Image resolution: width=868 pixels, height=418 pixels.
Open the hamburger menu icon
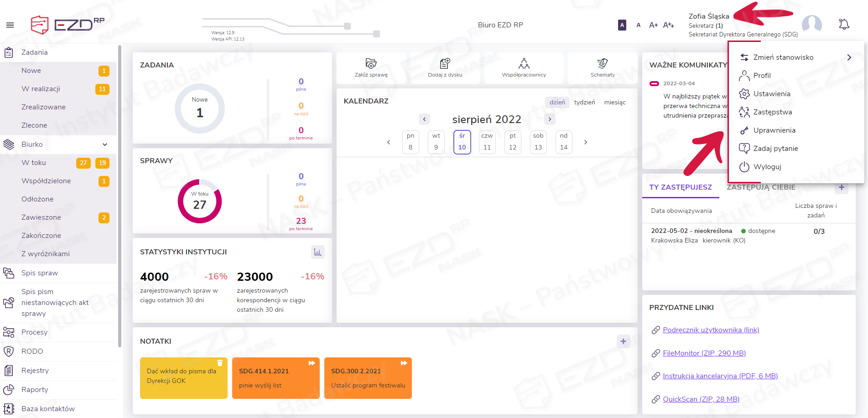(10, 25)
